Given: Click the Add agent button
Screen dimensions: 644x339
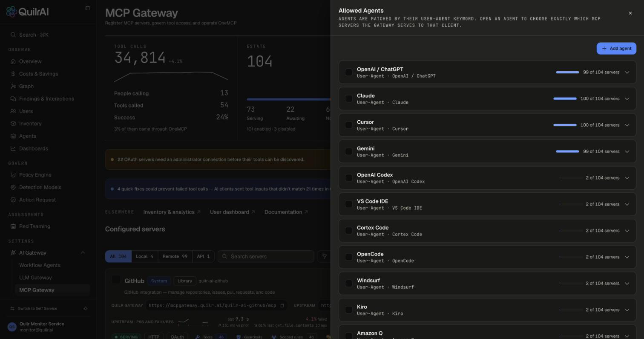Looking at the screenshot, I should pos(616,49).
